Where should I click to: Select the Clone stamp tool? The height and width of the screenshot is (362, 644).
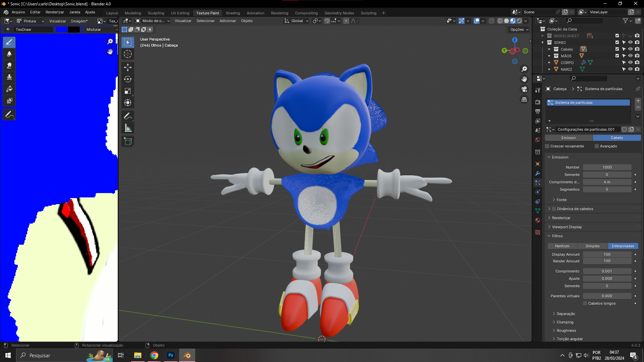[9, 77]
